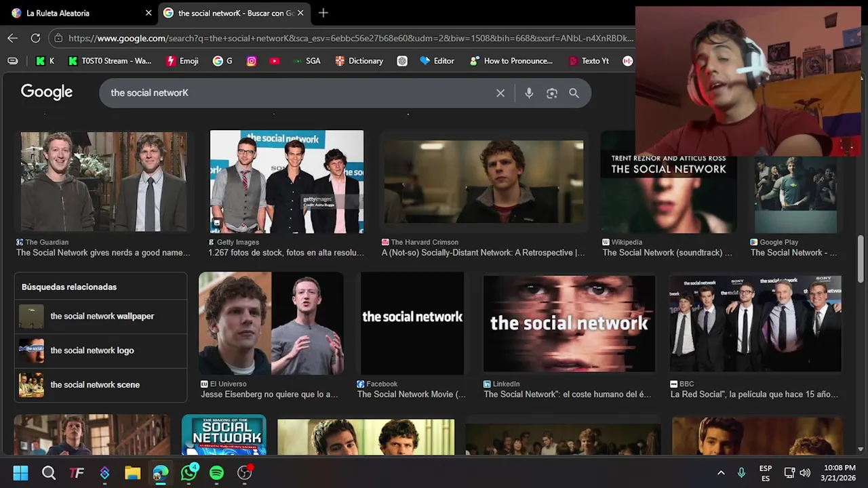Open the El Universo Jesse Eisenberg image

(271, 323)
